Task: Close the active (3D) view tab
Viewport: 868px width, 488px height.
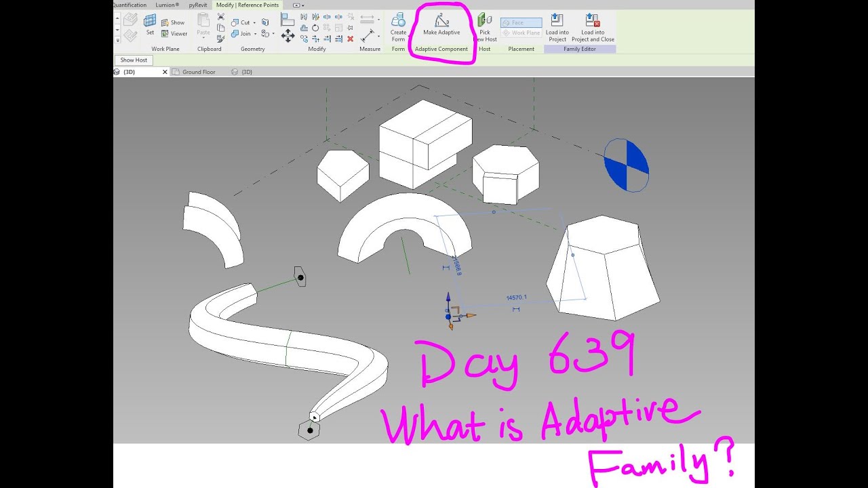Action: (165, 71)
